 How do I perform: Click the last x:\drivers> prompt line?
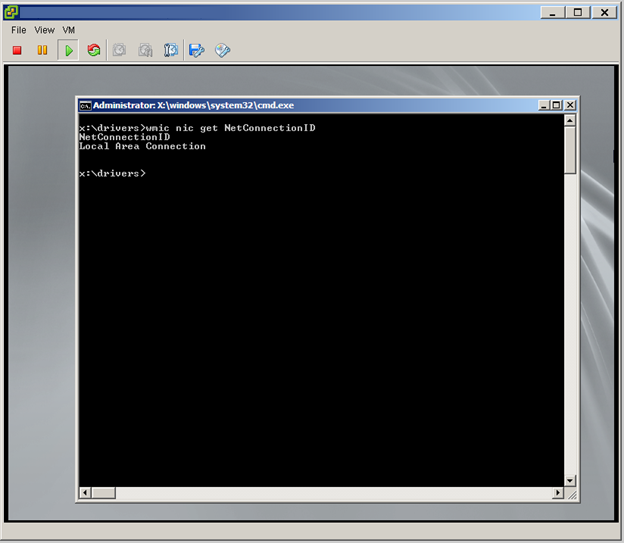(112, 174)
